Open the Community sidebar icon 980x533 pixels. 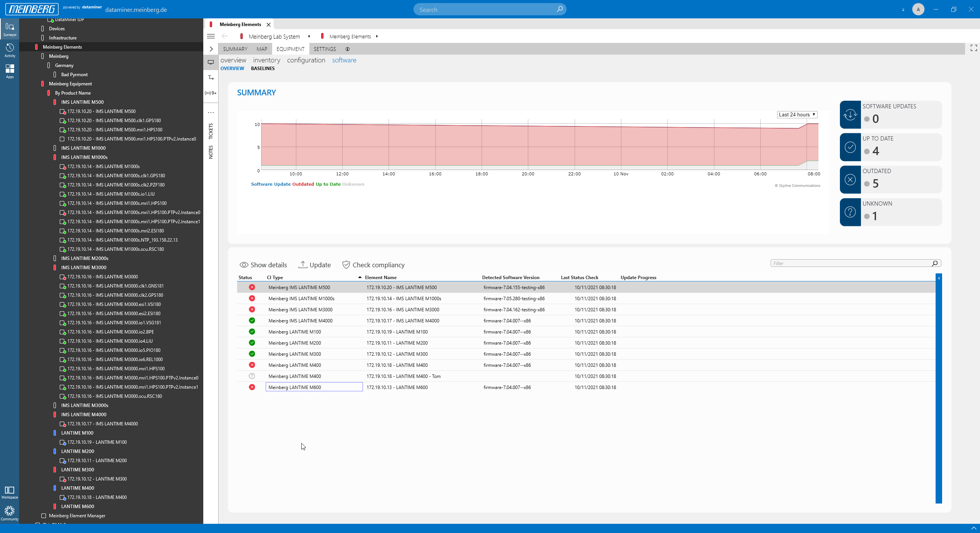pyautogui.click(x=10, y=513)
